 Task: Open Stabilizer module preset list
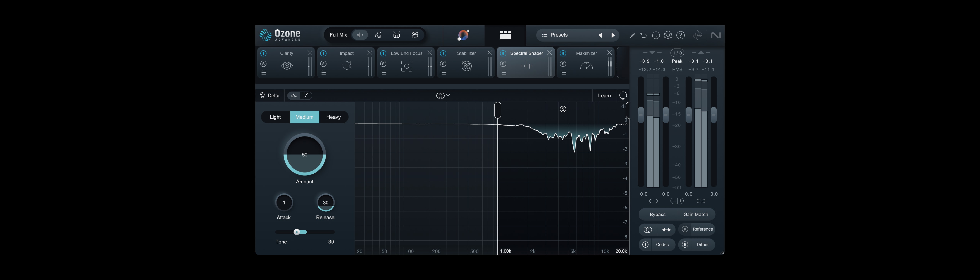click(443, 72)
